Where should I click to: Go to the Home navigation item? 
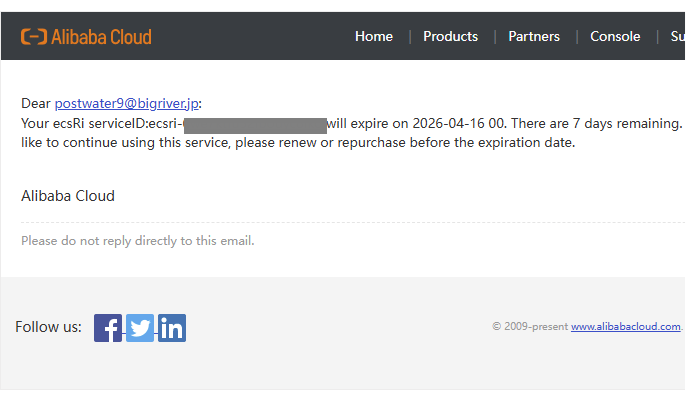pos(374,36)
